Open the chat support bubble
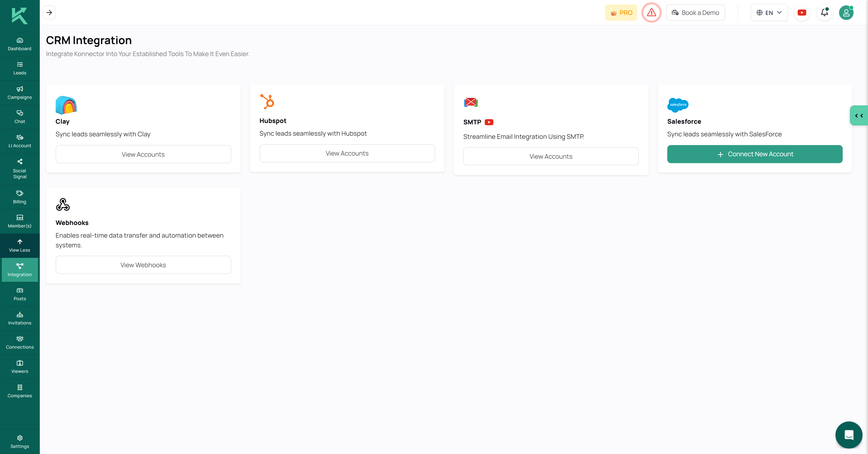 click(849, 435)
